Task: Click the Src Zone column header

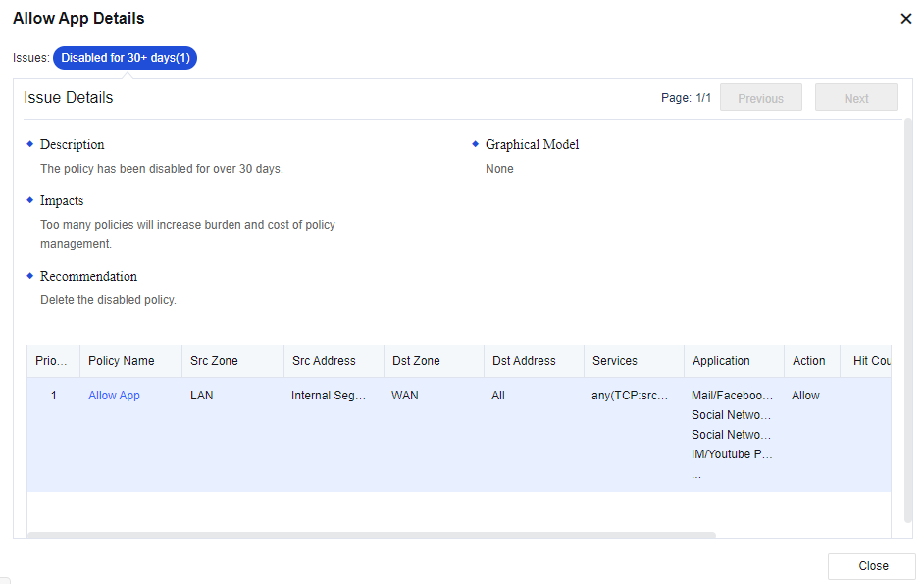Action: pyautogui.click(x=214, y=361)
